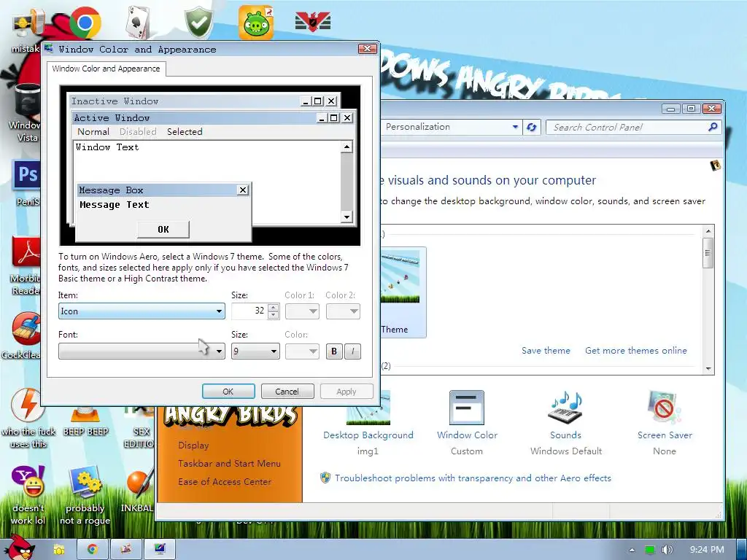The height and width of the screenshot is (560, 747).
Task: Click Save theme link
Action: [546, 351]
